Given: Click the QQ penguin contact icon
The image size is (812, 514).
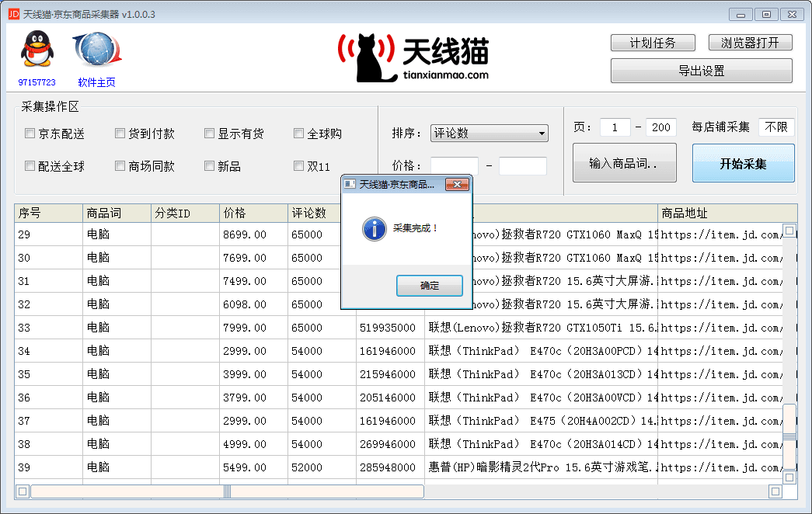Looking at the screenshot, I should [37, 49].
